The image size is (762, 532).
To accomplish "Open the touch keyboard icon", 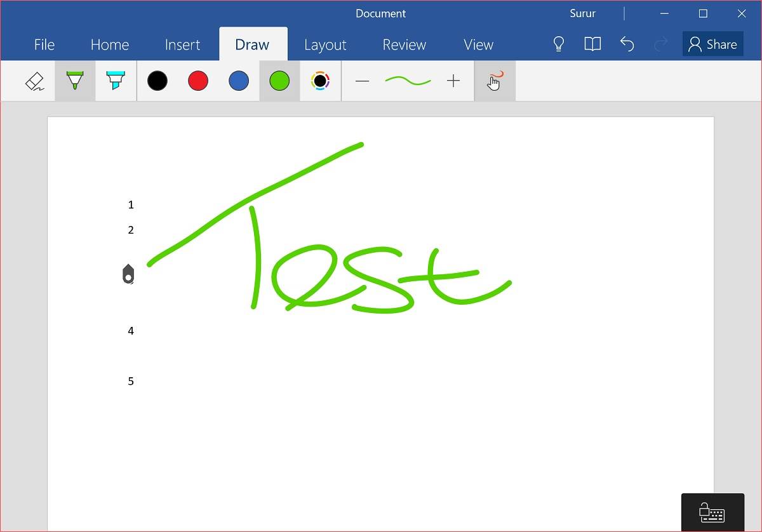I will 712,512.
